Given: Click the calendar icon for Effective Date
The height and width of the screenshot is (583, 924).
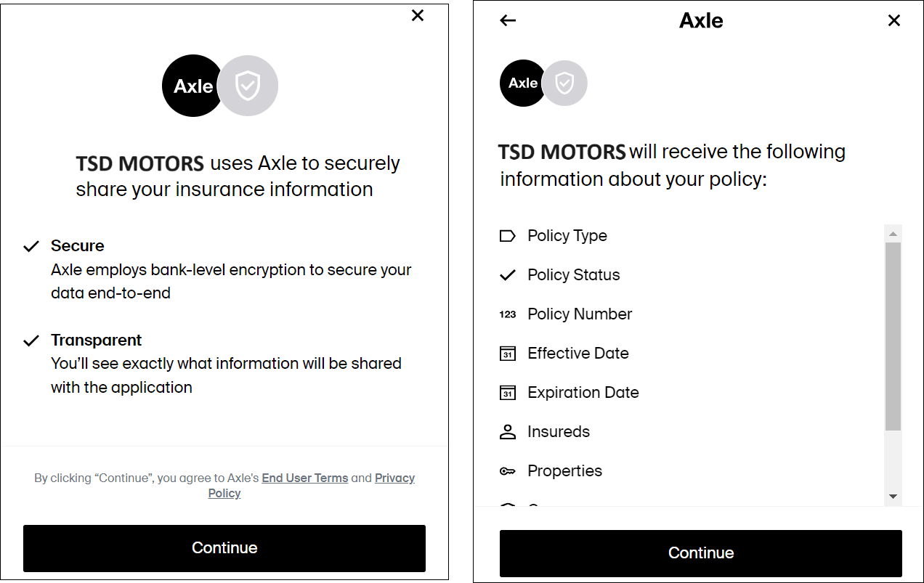Looking at the screenshot, I should (x=509, y=353).
